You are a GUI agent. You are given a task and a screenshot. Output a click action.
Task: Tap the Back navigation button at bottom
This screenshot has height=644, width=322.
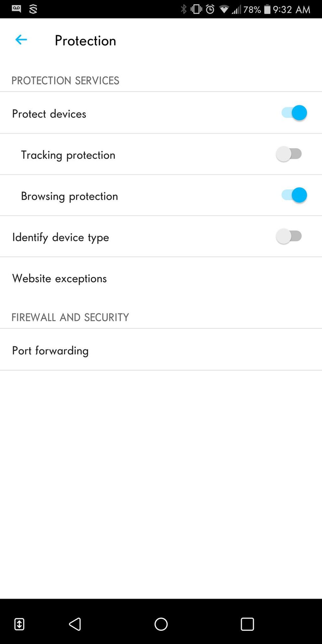pos(75,624)
